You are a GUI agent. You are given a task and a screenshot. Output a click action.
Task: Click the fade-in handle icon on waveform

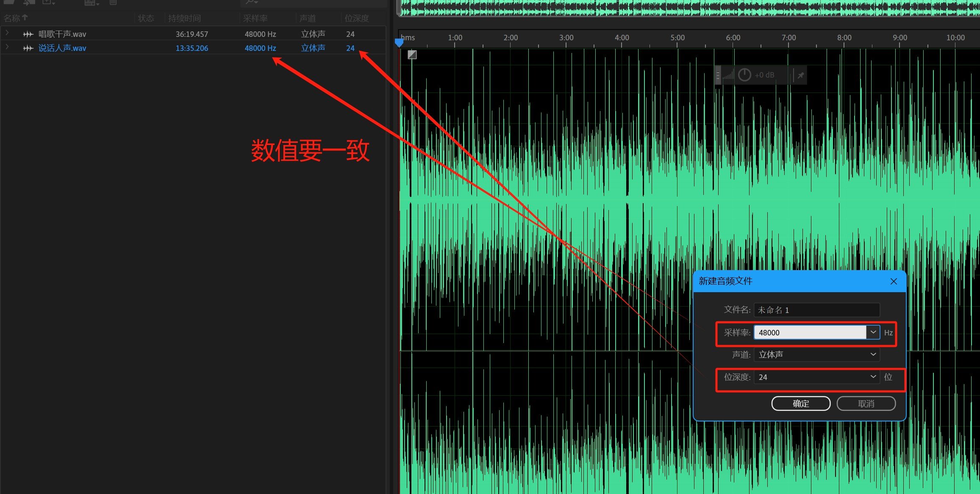tap(412, 55)
